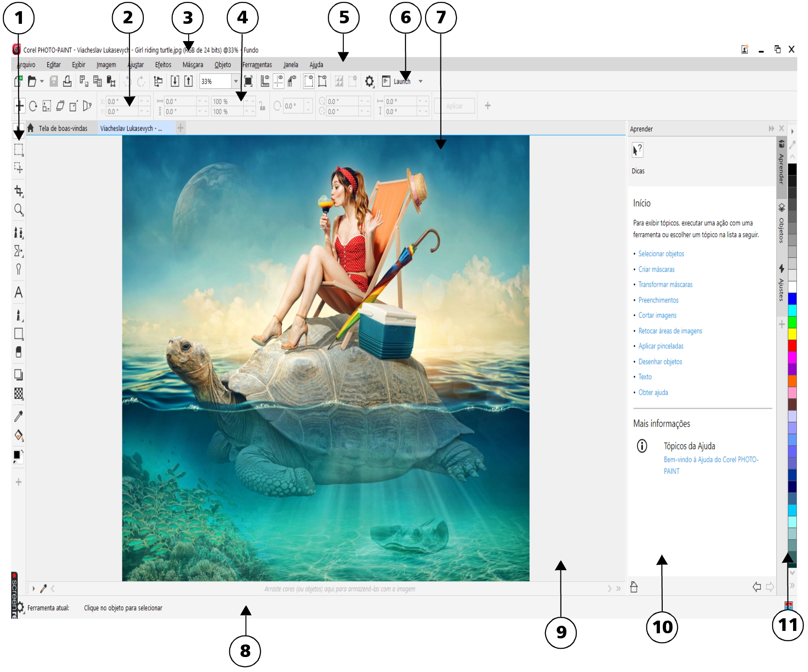Viewport: 808px width, 672px height.
Task: Select the Zoom magnifier tool
Action: tap(19, 210)
